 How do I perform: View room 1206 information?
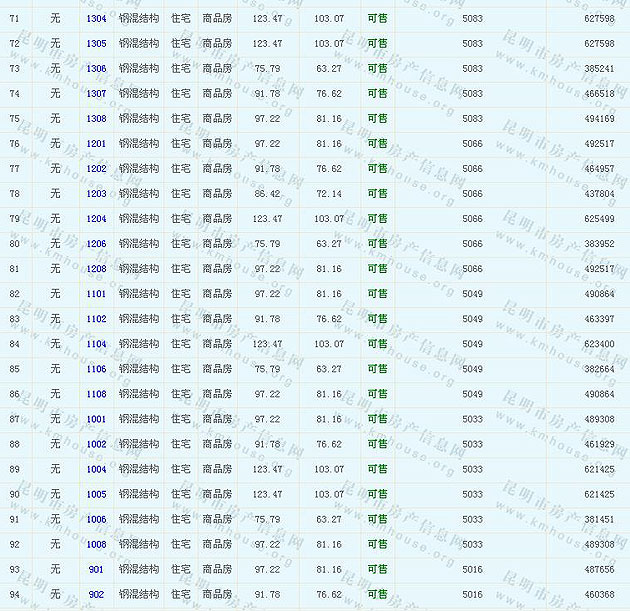tap(96, 244)
